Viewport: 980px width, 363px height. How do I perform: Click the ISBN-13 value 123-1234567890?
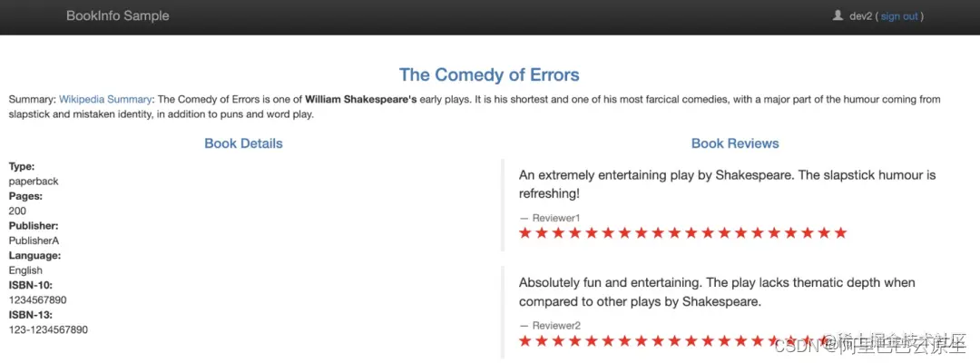click(48, 330)
